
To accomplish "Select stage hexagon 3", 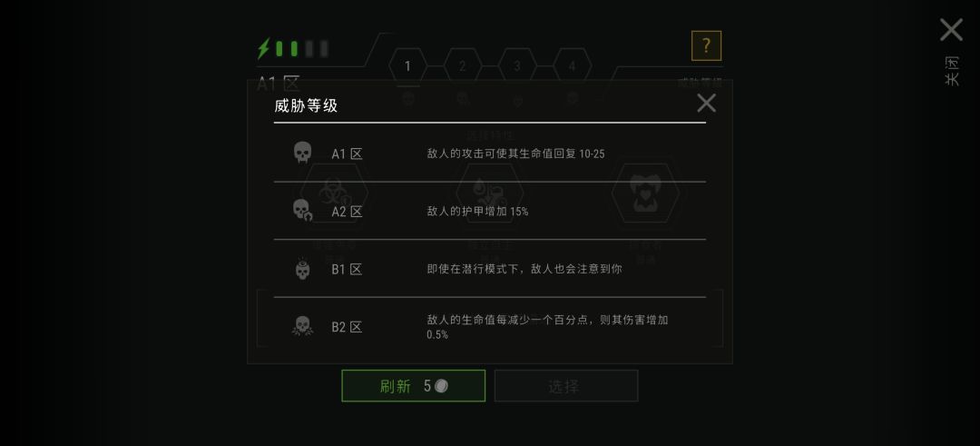I will point(517,66).
